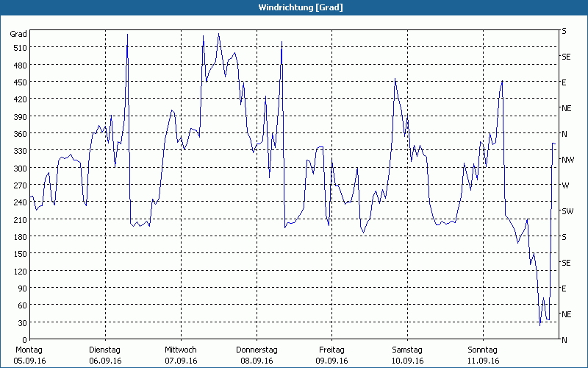Click the 120 axis value
Image resolution: width=588 pixels, height=368 pixels.
click(x=21, y=271)
